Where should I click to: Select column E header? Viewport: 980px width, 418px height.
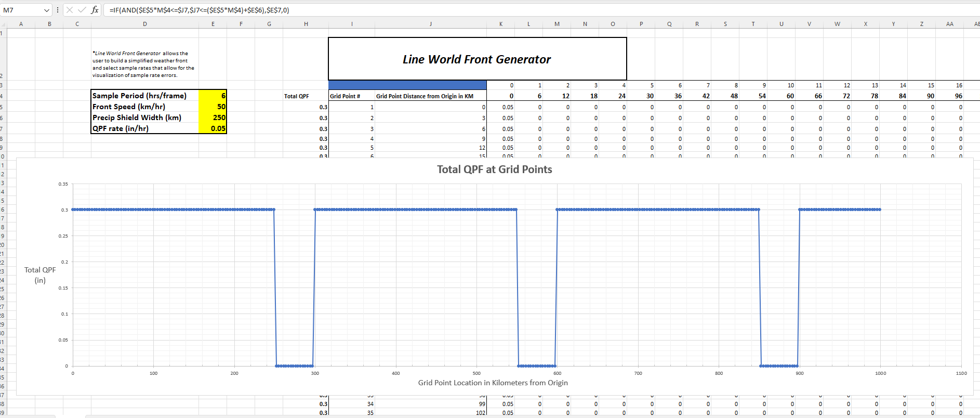coord(213,24)
